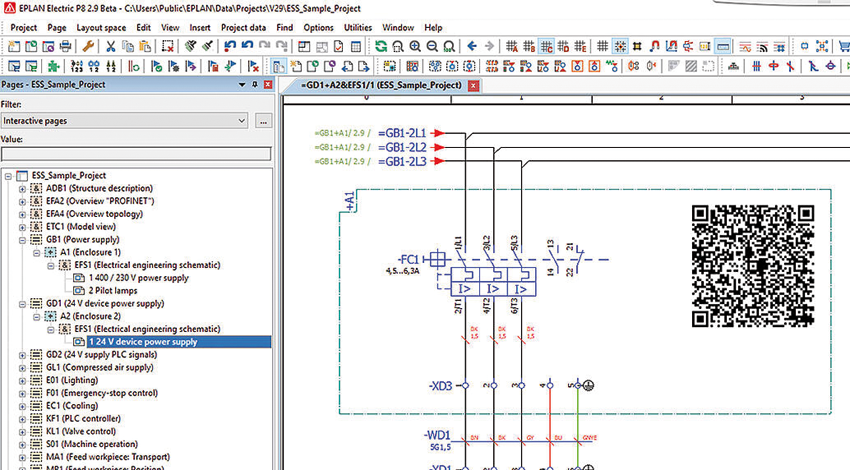850x470 pixels.
Task: Expand the KF1 (PLC controller) node
Action: click(x=22, y=420)
